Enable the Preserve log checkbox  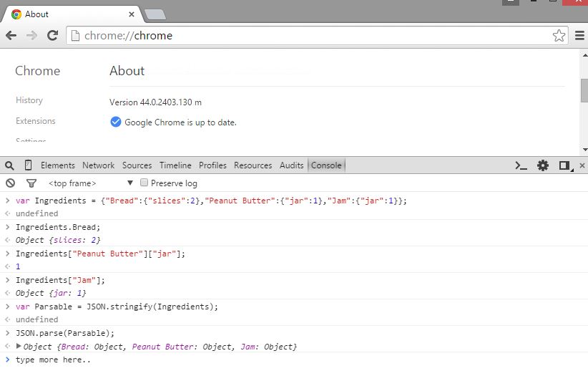[144, 183]
